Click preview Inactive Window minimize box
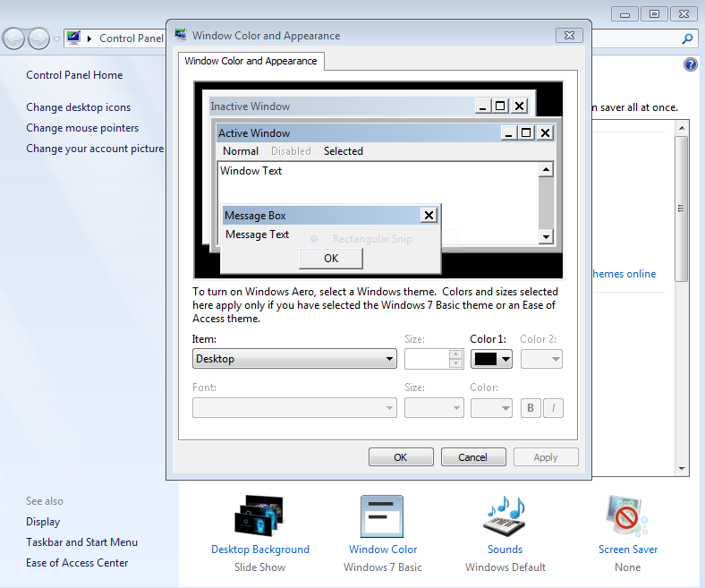The height and width of the screenshot is (588, 705). [483, 107]
